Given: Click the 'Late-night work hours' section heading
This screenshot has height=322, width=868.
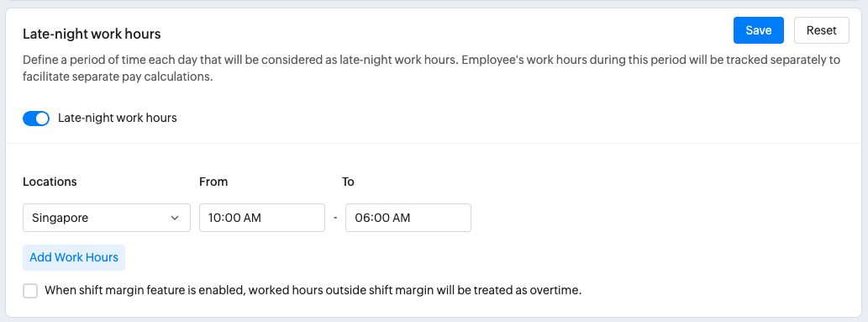Looking at the screenshot, I should point(92,34).
